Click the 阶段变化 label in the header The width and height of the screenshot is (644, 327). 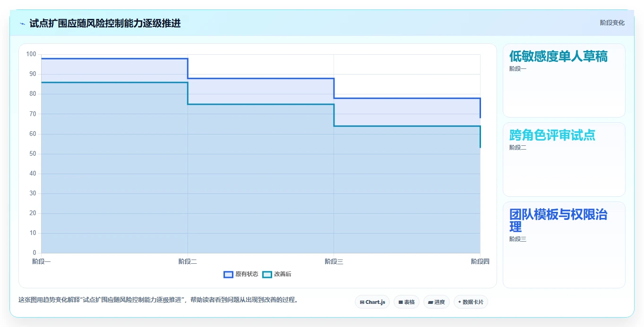coord(612,23)
